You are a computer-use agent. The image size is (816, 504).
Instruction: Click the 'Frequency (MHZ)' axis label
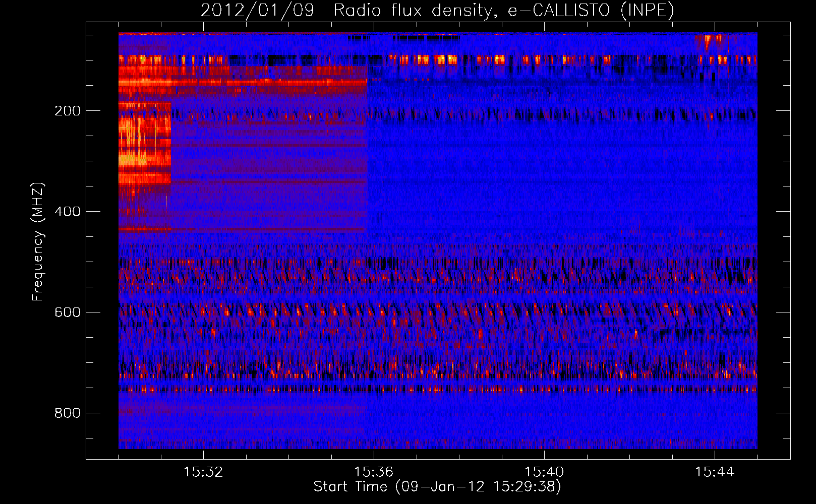[x=38, y=242]
